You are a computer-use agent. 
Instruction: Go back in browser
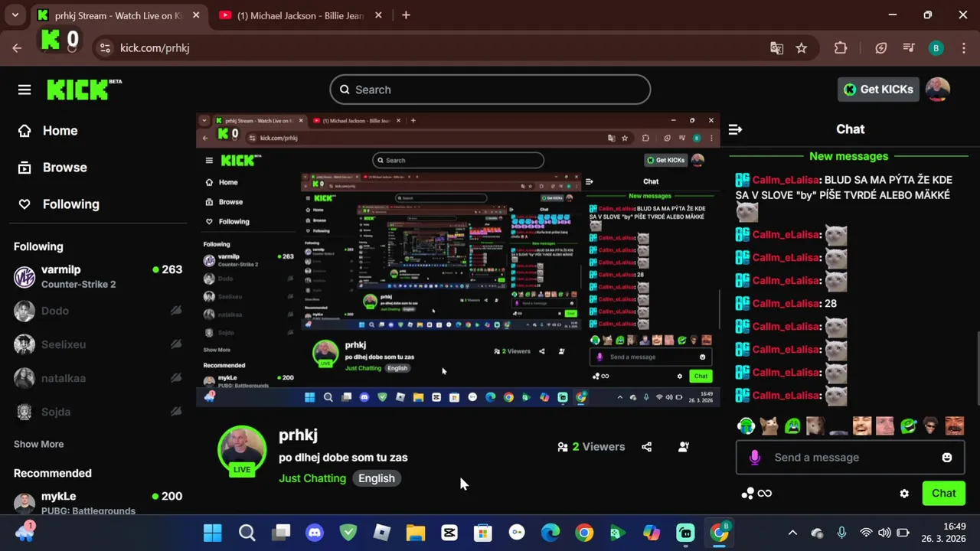[17, 48]
